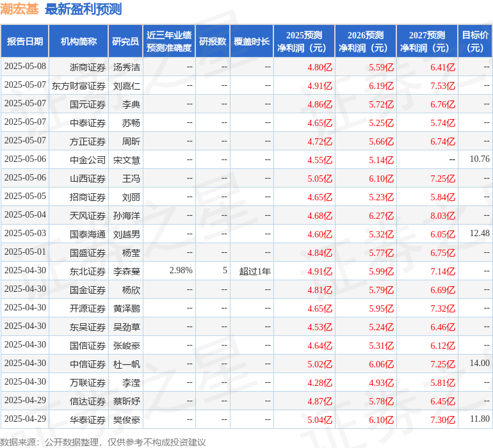Click target price 14.00
Viewport: 493px width, 448px height.
click(x=480, y=363)
